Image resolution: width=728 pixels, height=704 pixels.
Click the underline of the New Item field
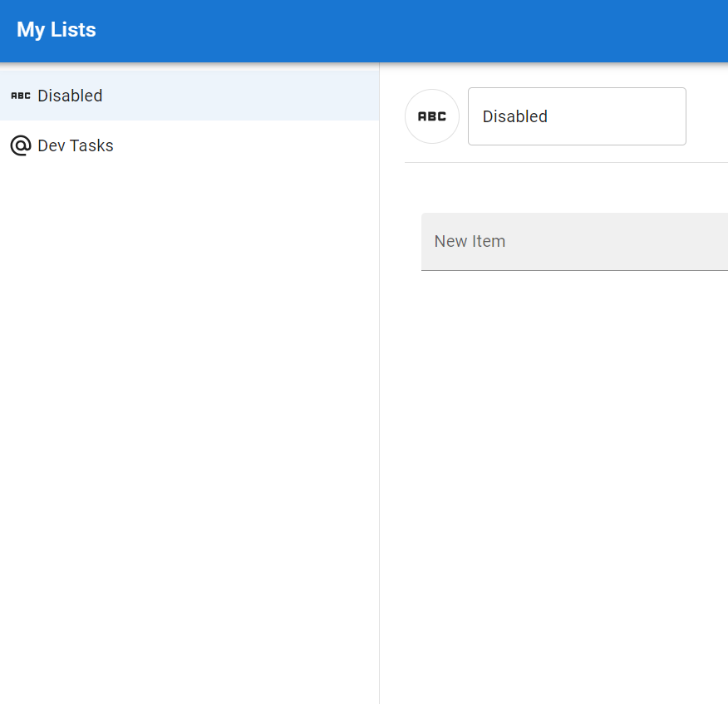574,270
